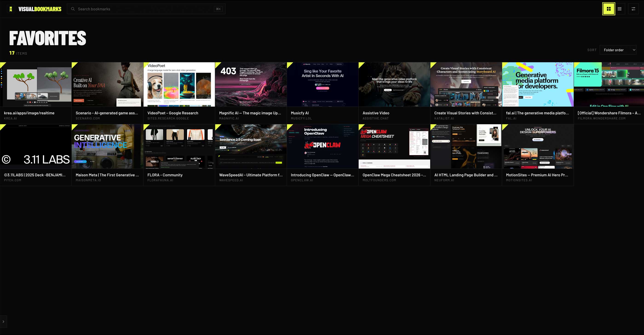Open the fal.ai generative media thumbnail
644x335 pixels.
coord(538,84)
